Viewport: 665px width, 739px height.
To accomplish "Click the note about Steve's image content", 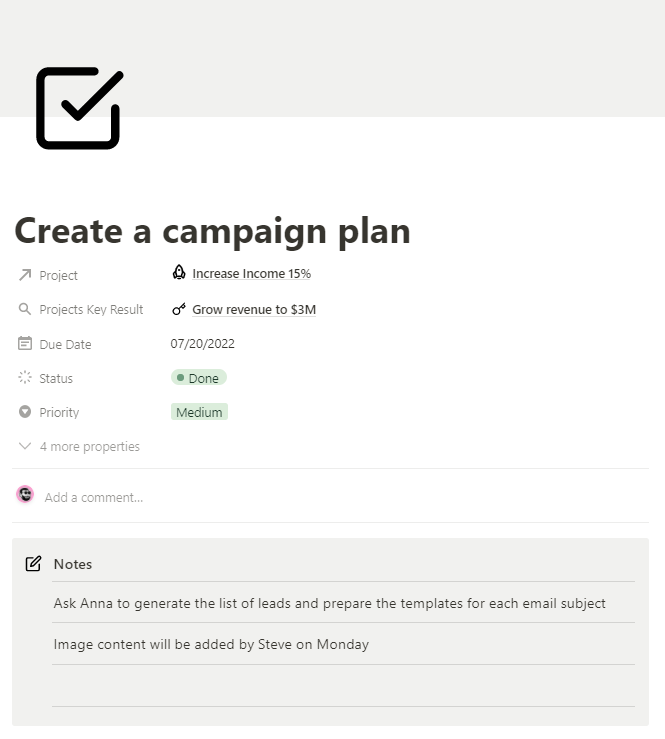I will point(211,645).
